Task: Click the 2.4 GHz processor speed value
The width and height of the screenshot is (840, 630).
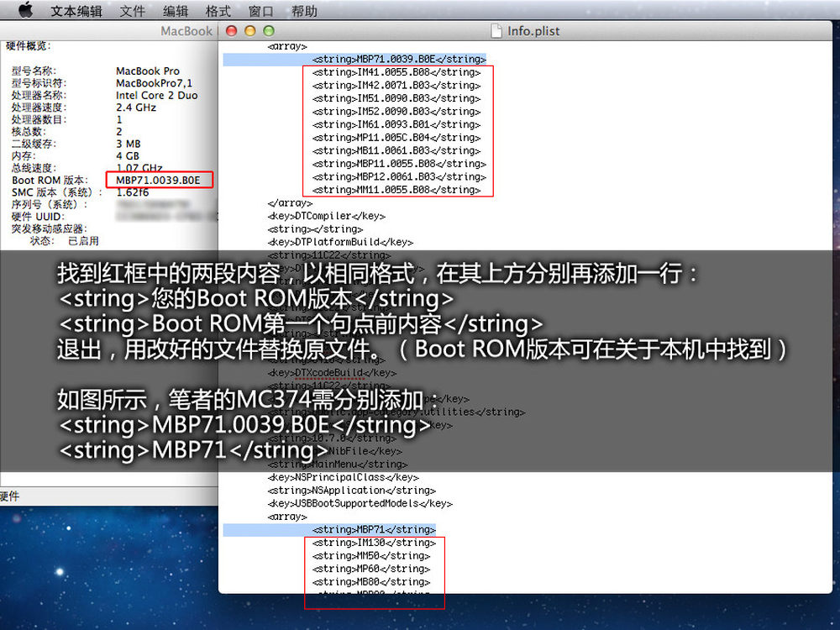Action: point(136,108)
